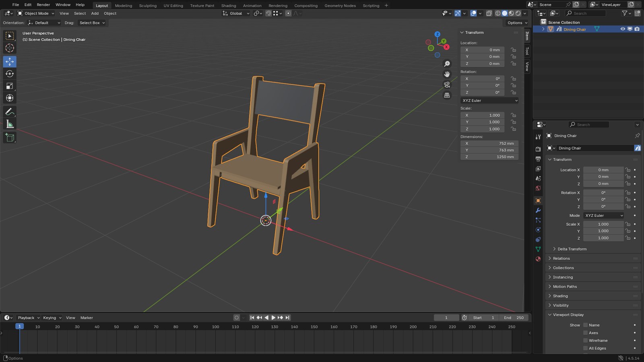This screenshot has height=362, width=644.
Task: Switch to the Modeling workspace tab
Action: (x=124, y=6)
